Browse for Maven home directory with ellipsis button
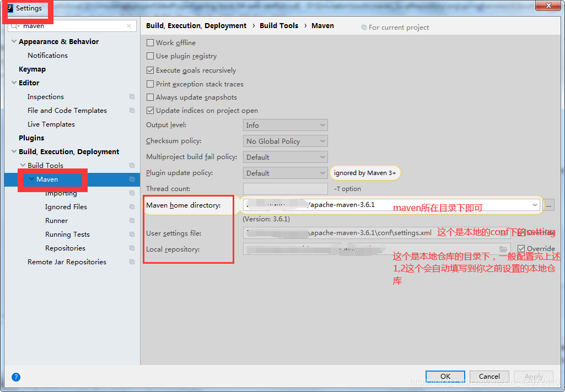Viewport: 565px width, 392px height. 548,205
